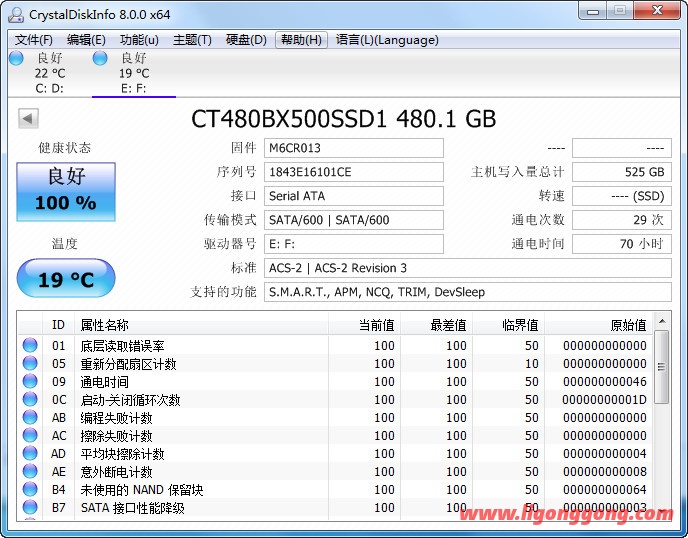Screen dimensions: 688x538
Task: Select the 意外断电计数 row
Action: pyautogui.click(x=335, y=471)
